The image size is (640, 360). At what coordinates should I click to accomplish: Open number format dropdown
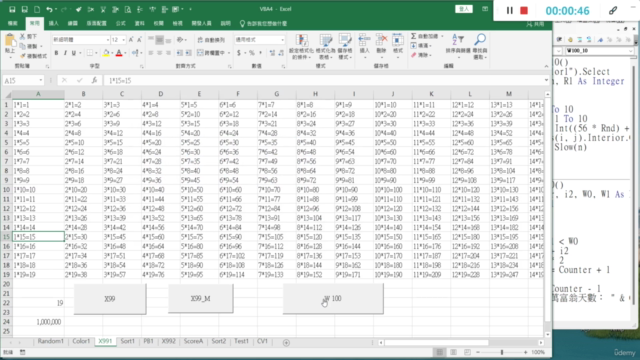coord(282,40)
